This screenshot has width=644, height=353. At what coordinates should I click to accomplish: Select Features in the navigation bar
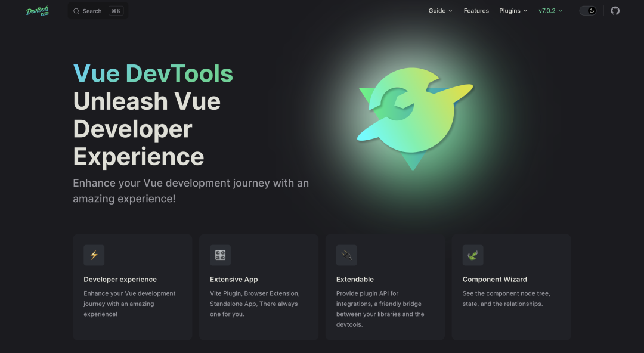476,10
